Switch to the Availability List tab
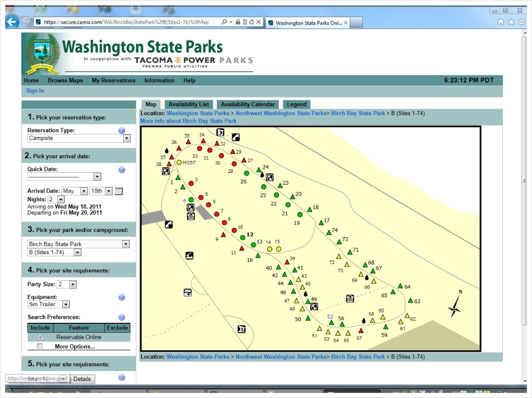 pos(189,104)
